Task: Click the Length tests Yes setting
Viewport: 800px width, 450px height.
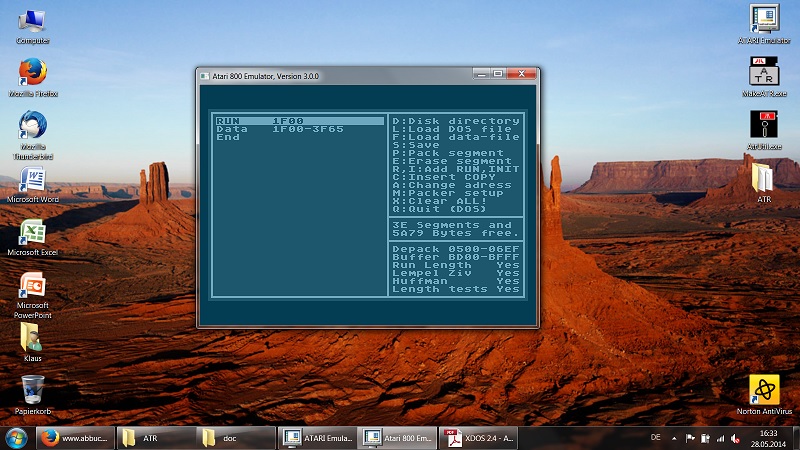Action: pos(456,289)
